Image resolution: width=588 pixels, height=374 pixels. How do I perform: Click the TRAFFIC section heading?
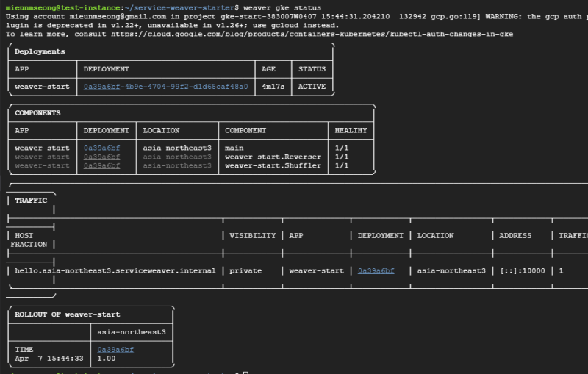coord(31,200)
